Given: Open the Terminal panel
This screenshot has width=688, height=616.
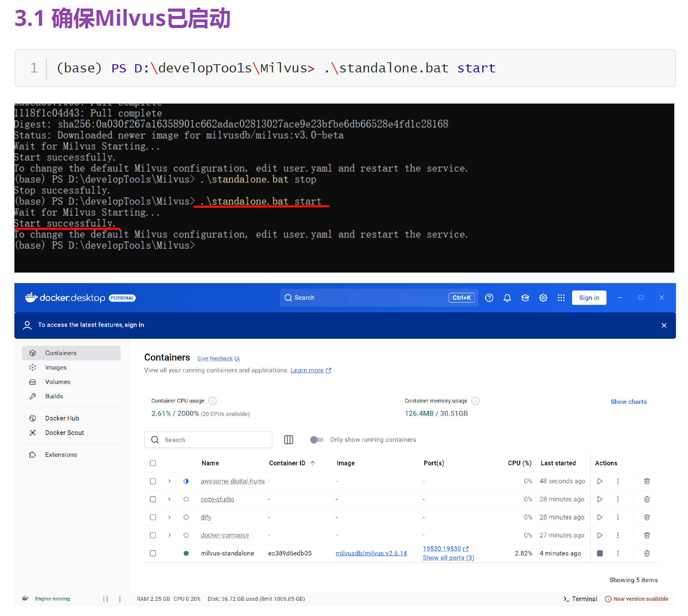Looking at the screenshot, I should (580, 599).
